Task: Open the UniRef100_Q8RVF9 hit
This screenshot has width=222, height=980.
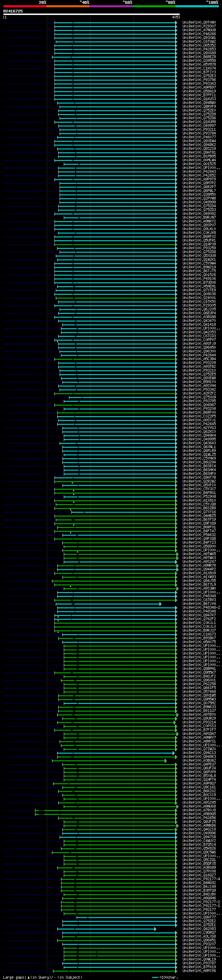Action: coord(199,106)
